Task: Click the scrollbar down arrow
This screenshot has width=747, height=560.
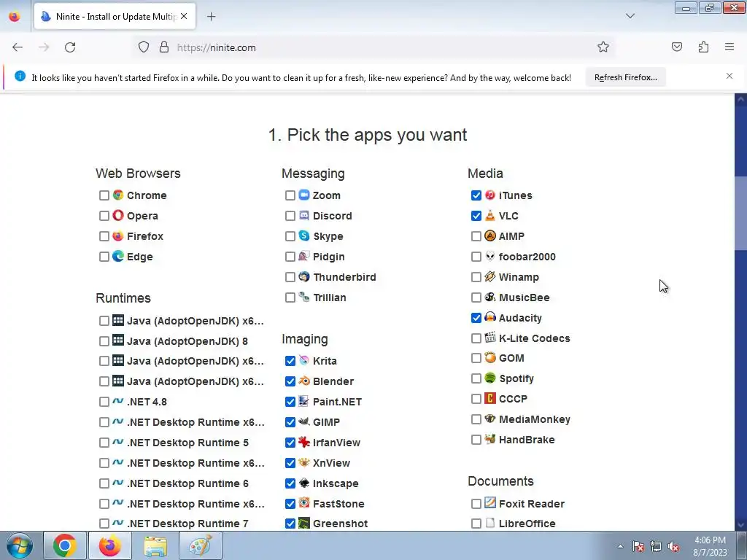Action: [740, 525]
